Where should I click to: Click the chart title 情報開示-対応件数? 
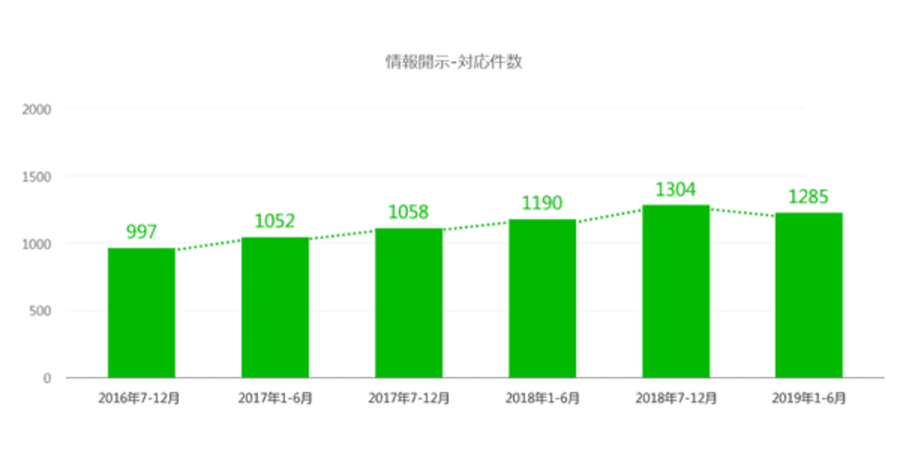click(453, 61)
